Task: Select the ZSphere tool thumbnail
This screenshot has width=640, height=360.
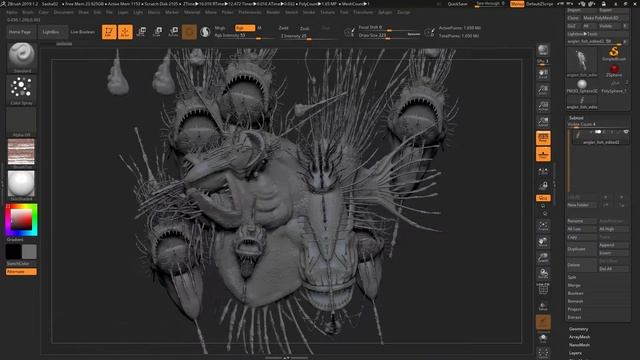Action: 614,70
